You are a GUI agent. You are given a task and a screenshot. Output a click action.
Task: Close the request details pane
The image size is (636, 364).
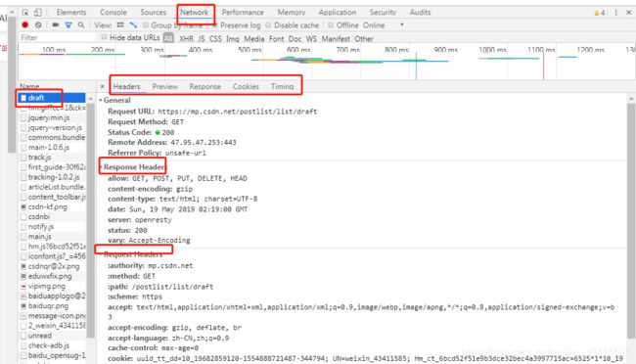[x=102, y=86]
